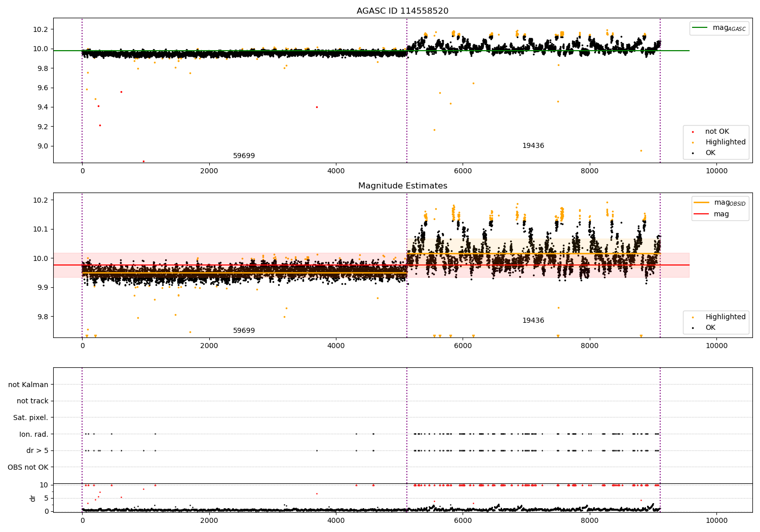Click the '59699' label in Magnitude Estimates plot

coord(244,331)
